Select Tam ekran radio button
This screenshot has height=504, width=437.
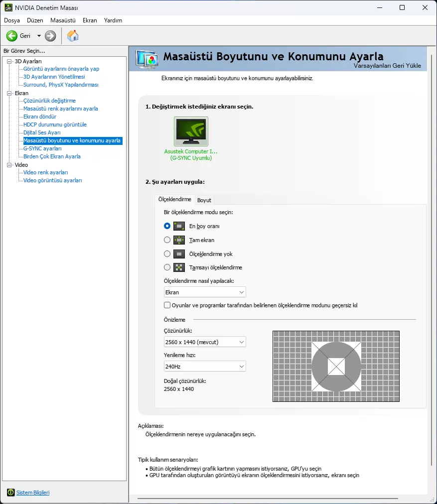pyautogui.click(x=167, y=240)
